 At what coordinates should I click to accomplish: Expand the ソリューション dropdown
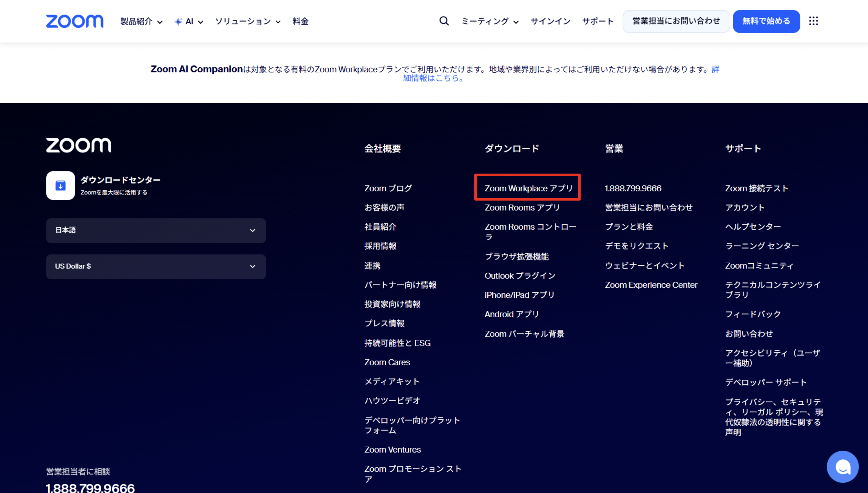248,22
